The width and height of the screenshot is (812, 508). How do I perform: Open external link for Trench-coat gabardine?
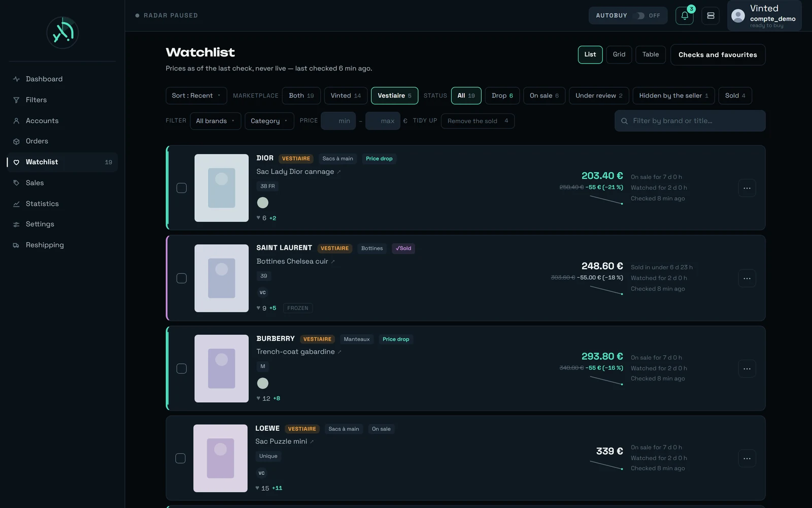click(x=340, y=352)
